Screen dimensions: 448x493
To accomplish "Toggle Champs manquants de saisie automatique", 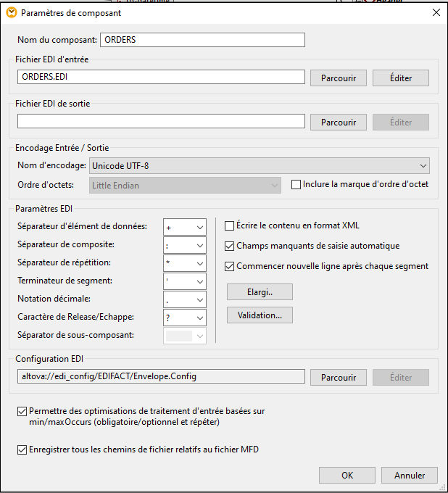I will coord(230,246).
